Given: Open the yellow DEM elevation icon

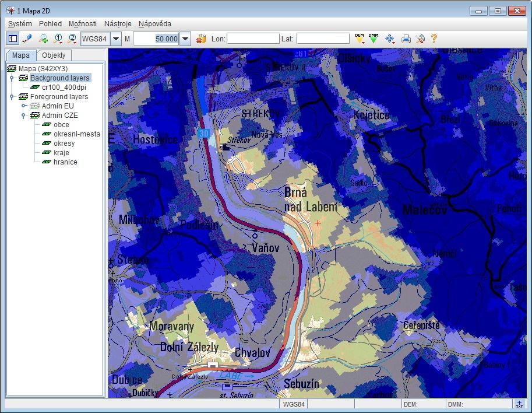Looking at the screenshot, I should click(360, 38).
